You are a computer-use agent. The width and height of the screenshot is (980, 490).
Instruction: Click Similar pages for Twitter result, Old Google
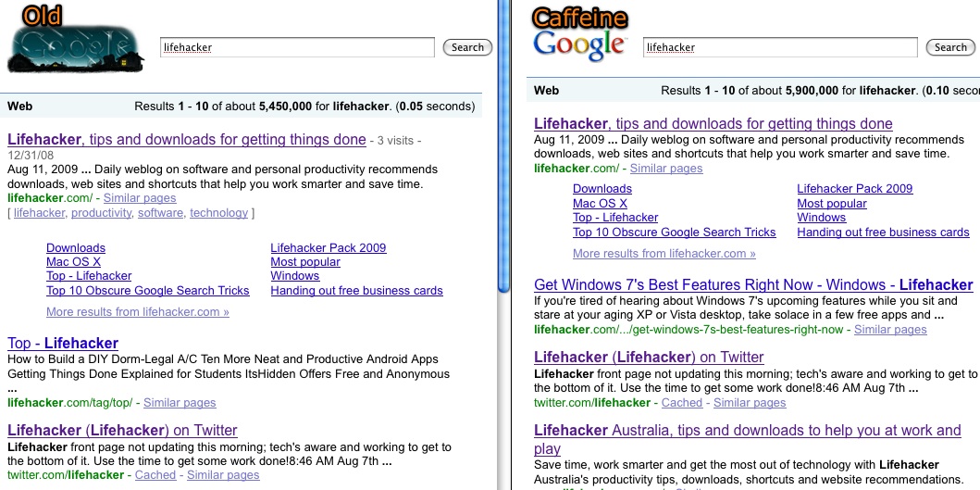point(223,475)
